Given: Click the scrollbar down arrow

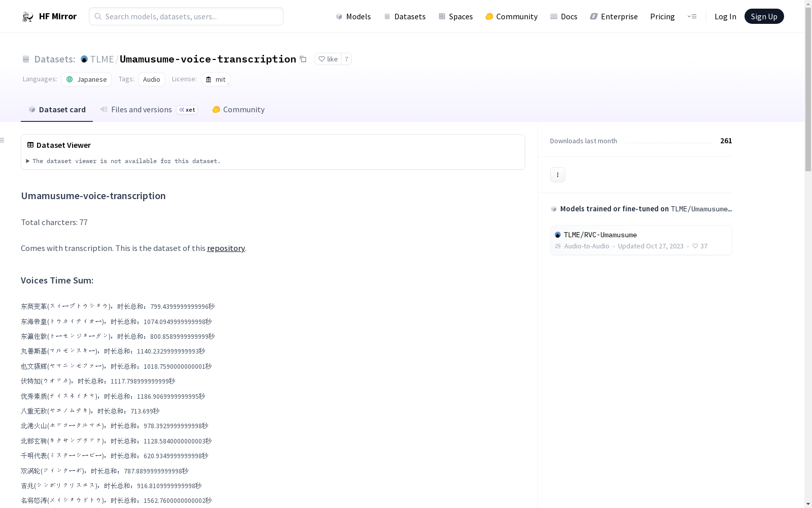Looking at the screenshot, I should pos(808,504).
